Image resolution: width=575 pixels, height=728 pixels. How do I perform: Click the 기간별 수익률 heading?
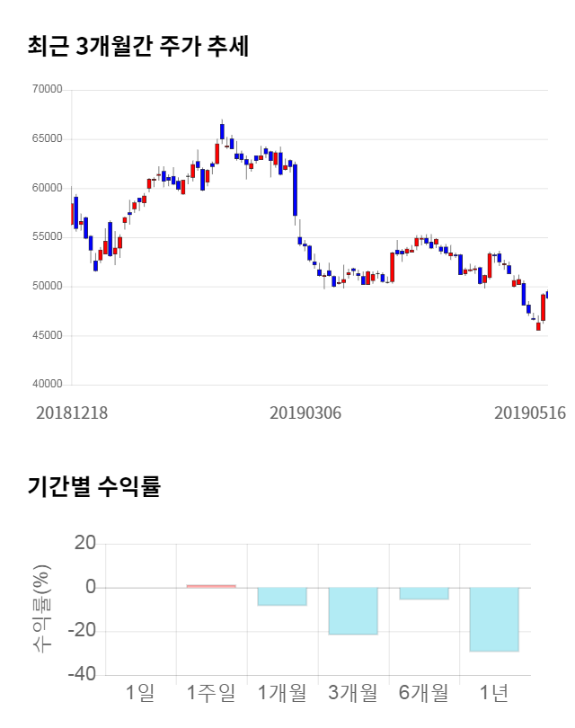point(94,488)
